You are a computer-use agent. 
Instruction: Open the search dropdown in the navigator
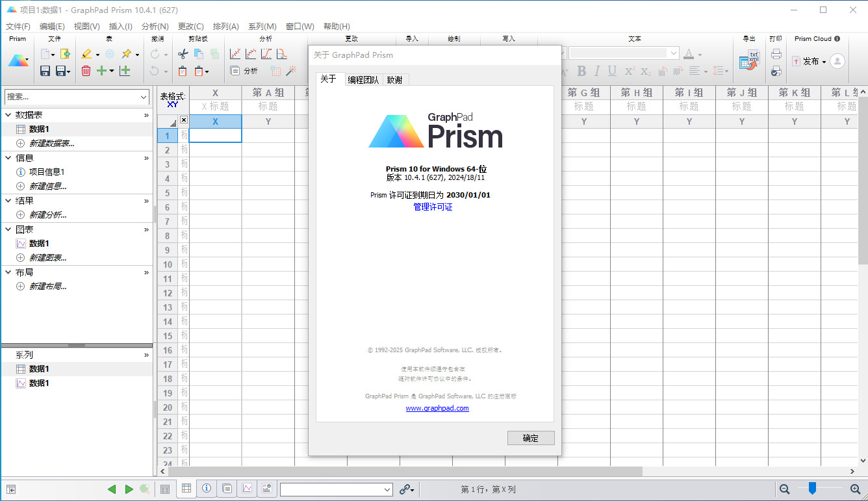[x=144, y=97]
